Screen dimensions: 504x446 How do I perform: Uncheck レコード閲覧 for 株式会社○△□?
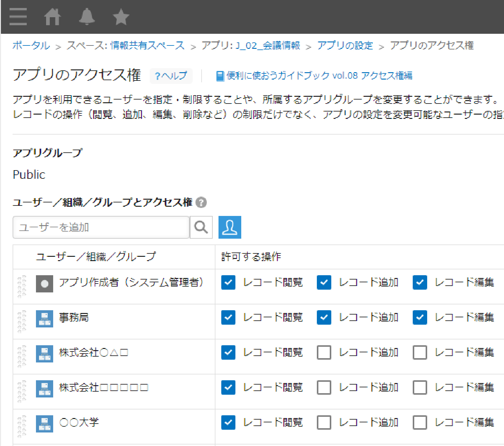click(228, 353)
